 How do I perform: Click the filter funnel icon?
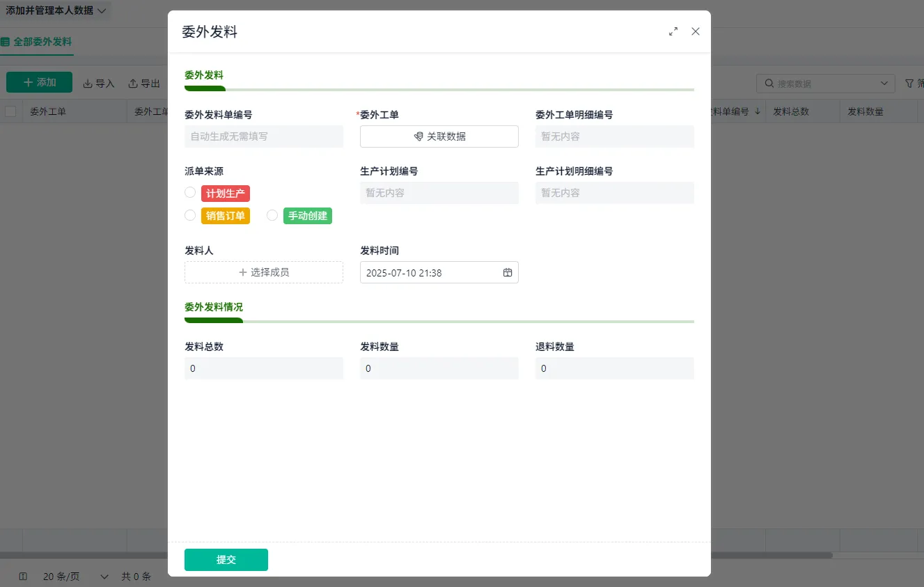pyautogui.click(x=909, y=84)
